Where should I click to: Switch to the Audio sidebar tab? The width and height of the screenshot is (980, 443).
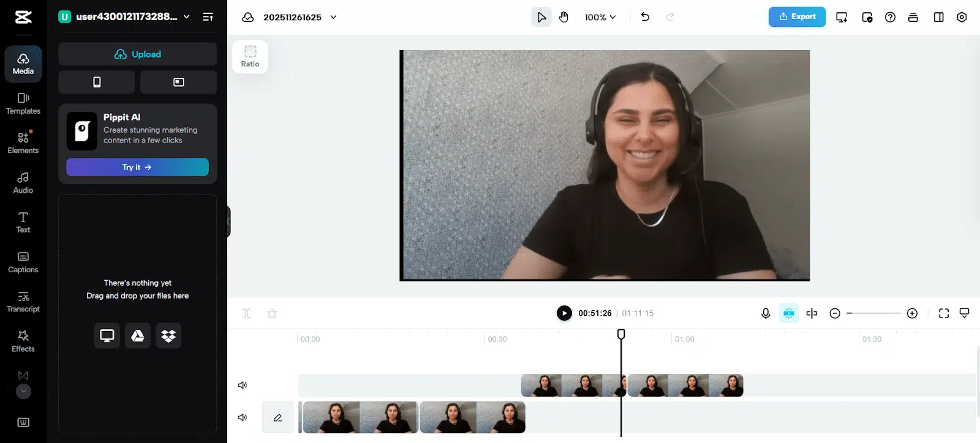23,182
